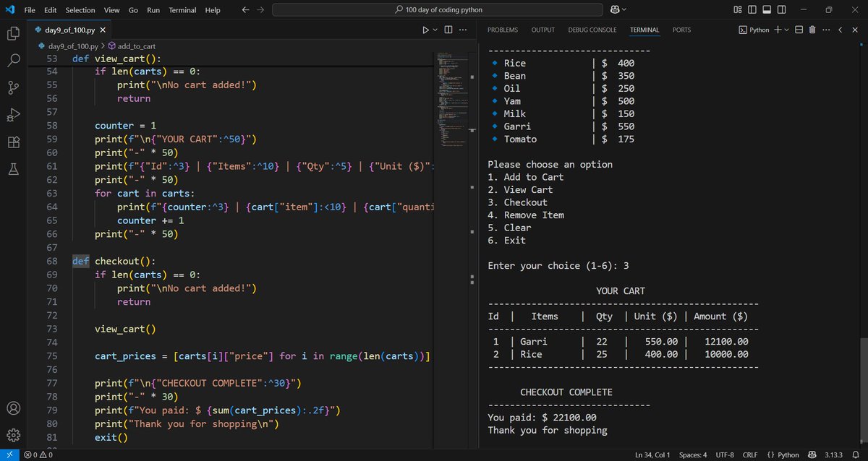Go to line via Ln 34, Col 1

652,454
